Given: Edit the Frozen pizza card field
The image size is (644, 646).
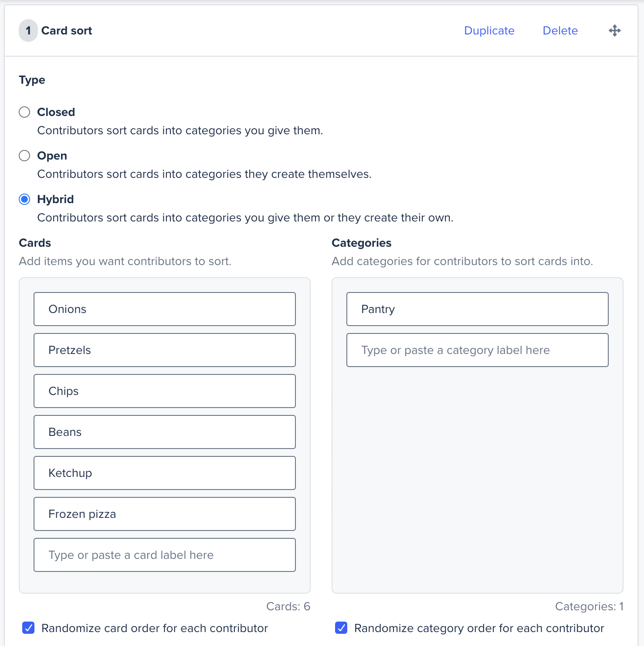Looking at the screenshot, I should 165,514.
